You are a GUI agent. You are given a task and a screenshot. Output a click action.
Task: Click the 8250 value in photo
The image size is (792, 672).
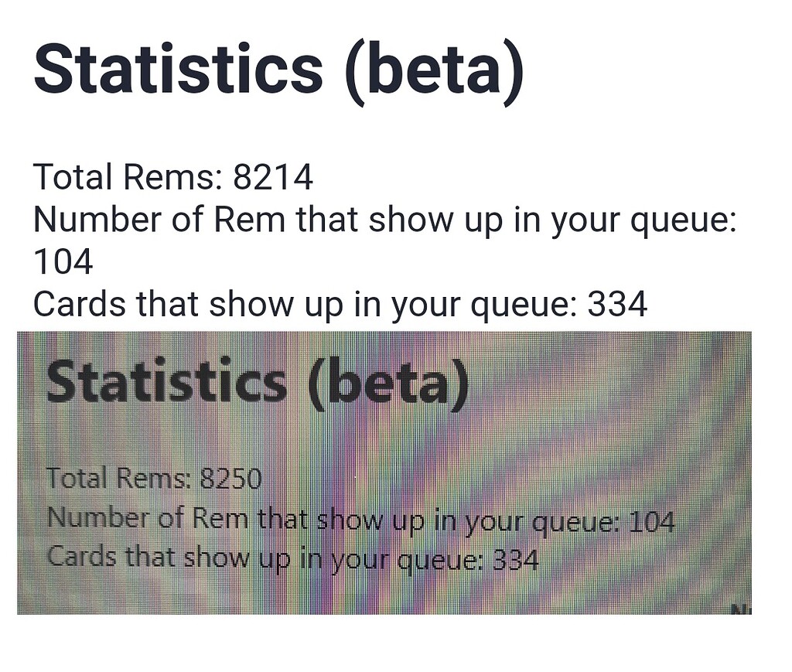[231, 479]
